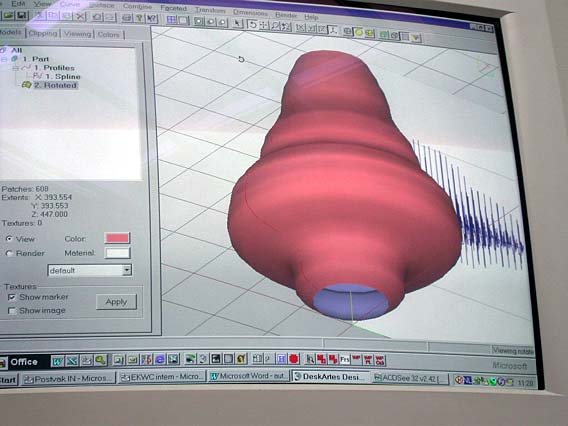Click the Apply button

tap(116, 302)
